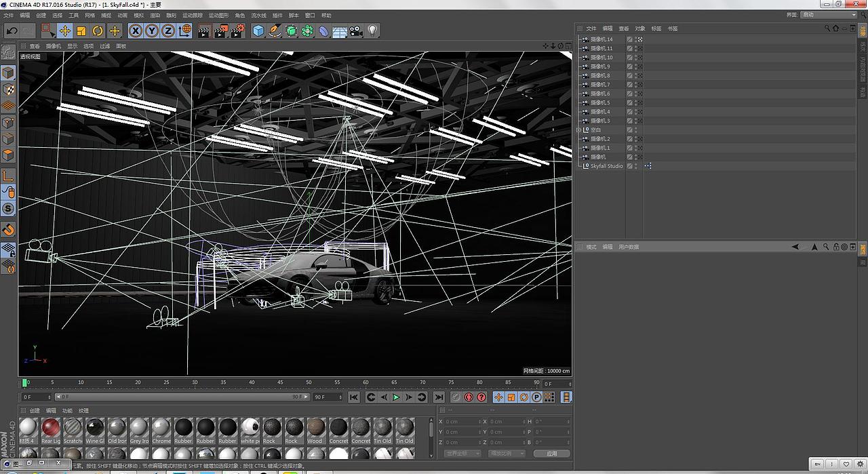Click the green Array modeling object icon
This screenshot has width=868, height=474.
[x=307, y=31]
